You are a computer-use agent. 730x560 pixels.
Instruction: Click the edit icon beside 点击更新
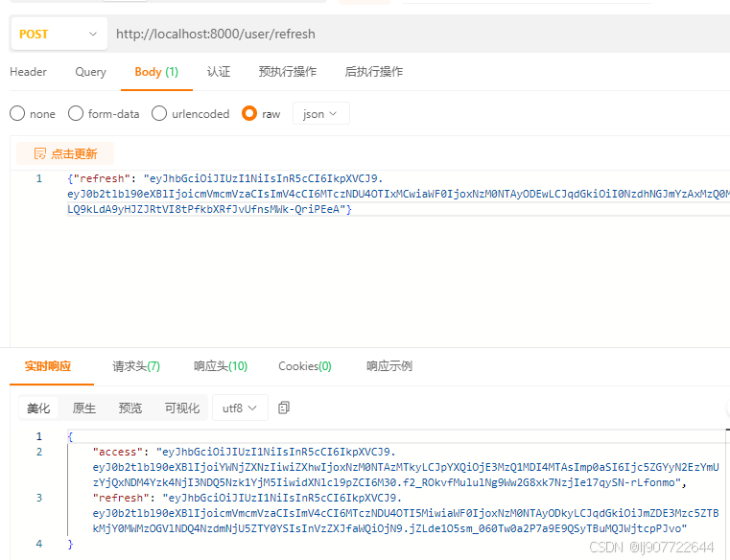[40, 153]
